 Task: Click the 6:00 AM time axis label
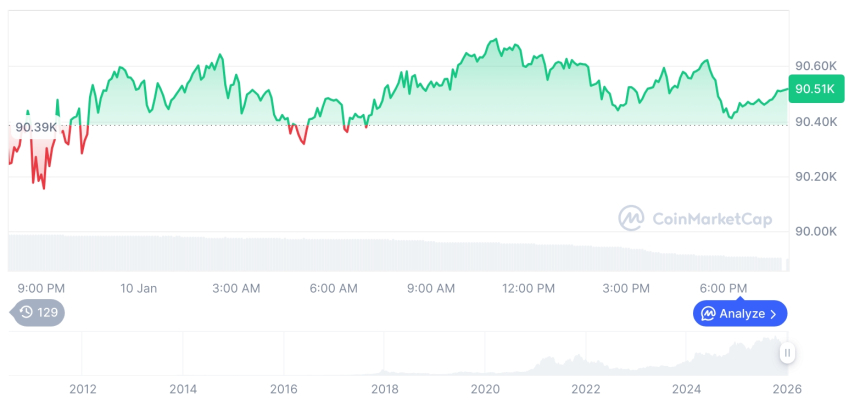333,288
